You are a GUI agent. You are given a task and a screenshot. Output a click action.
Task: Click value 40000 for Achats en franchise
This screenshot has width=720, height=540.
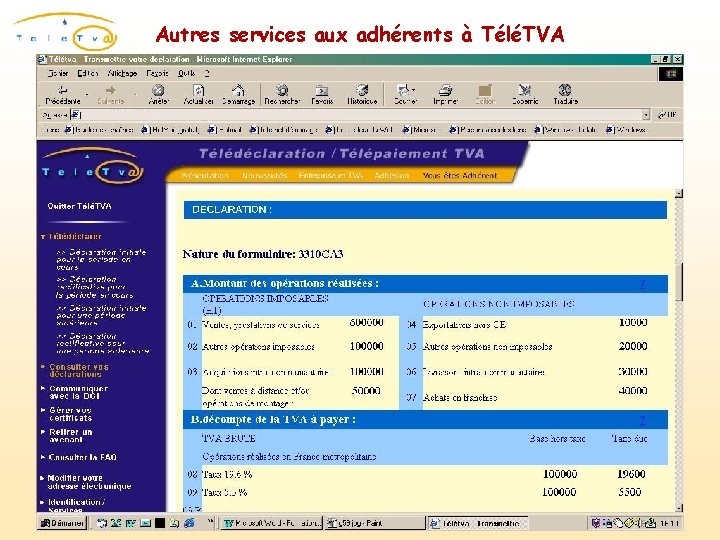(633, 391)
